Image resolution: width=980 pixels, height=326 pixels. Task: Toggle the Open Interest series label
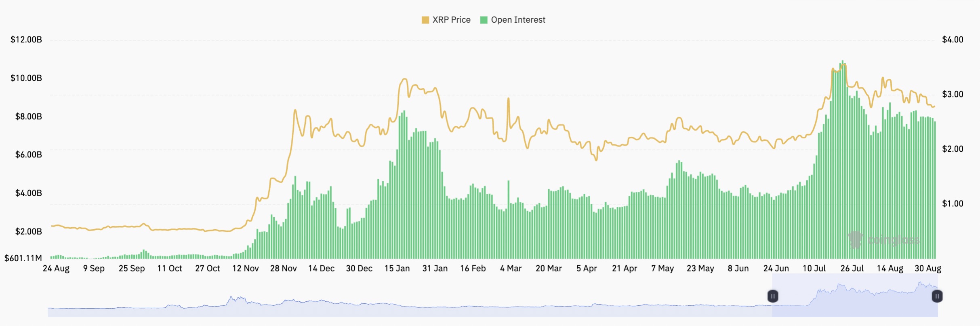click(x=518, y=20)
